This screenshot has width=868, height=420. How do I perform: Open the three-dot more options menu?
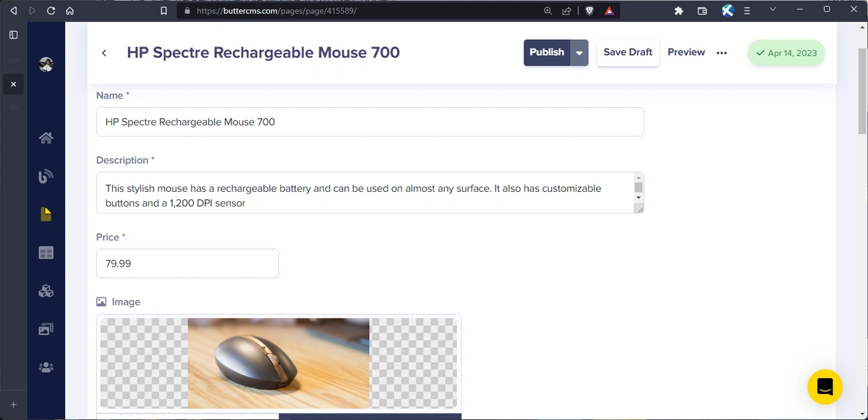coord(721,53)
